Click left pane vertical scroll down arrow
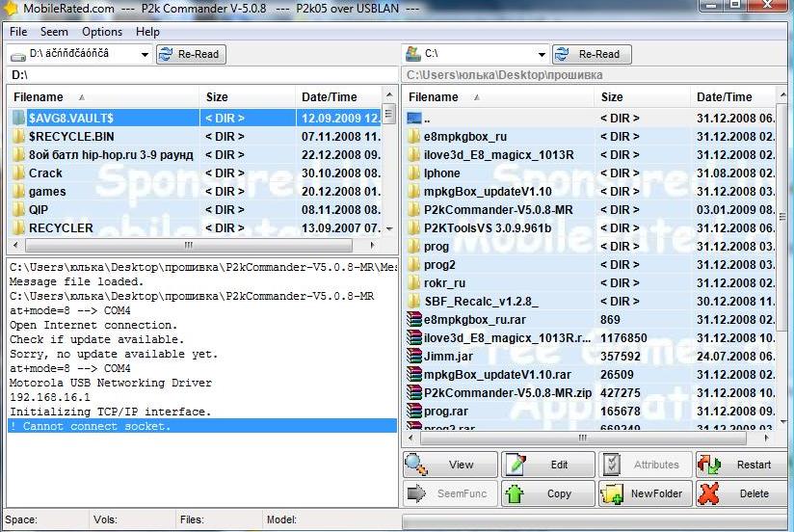 point(389,229)
